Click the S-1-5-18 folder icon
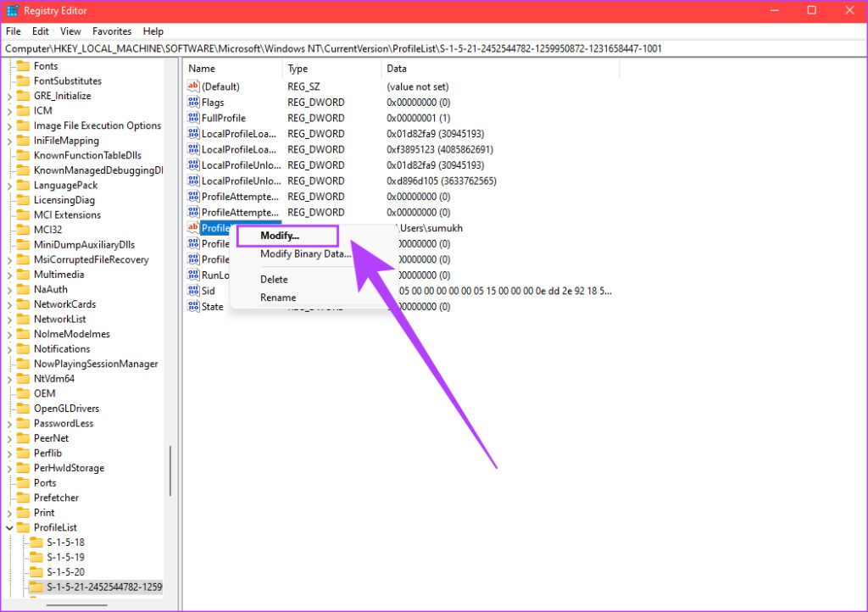The width and height of the screenshot is (868, 612). (x=36, y=542)
